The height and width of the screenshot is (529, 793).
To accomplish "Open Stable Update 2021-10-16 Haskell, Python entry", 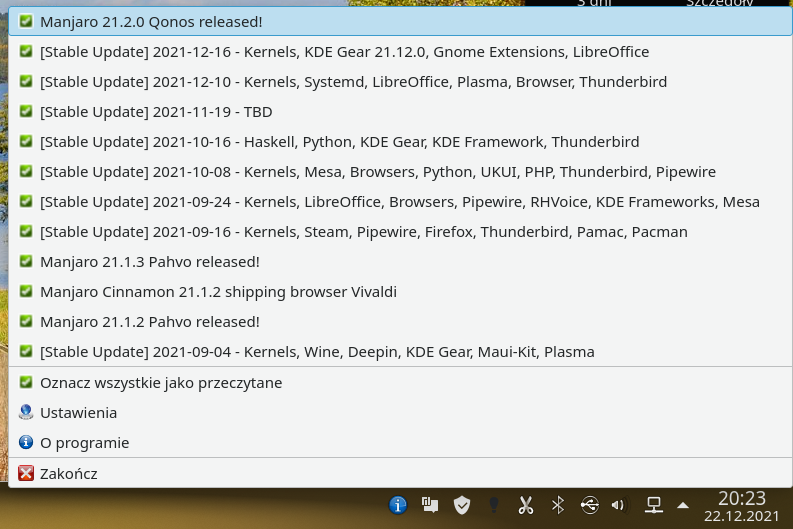I will coord(401,142).
